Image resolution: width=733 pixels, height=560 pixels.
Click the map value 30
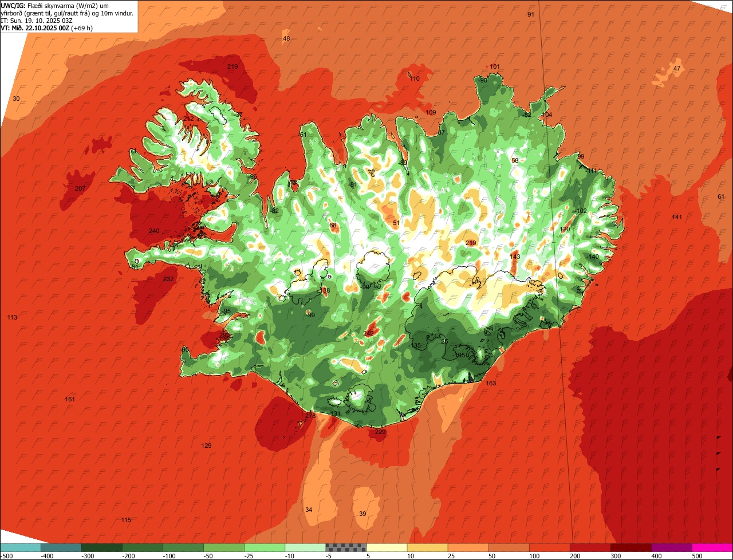16,98
